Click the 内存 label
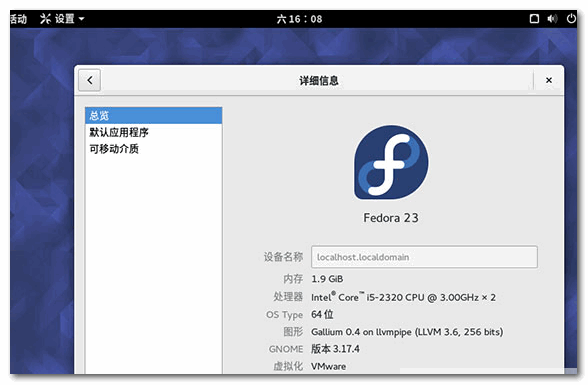 [x=293, y=279]
